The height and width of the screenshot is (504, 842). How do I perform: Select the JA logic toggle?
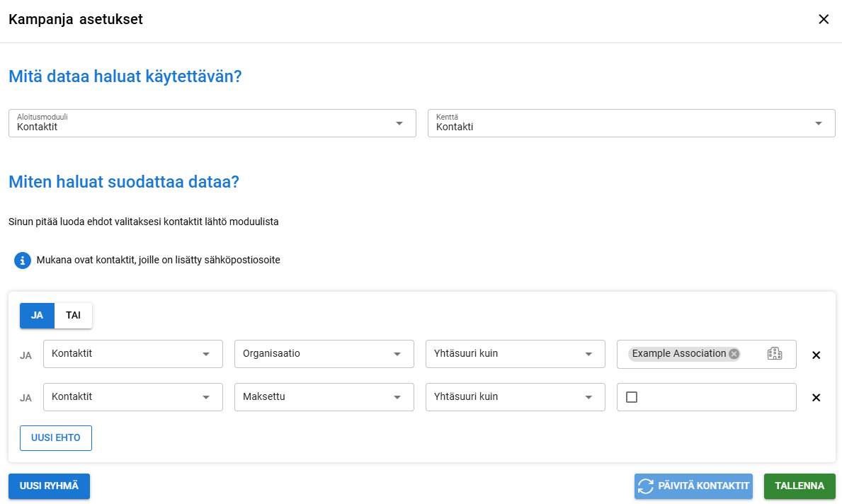pyautogui.click(x=37, y=316)
